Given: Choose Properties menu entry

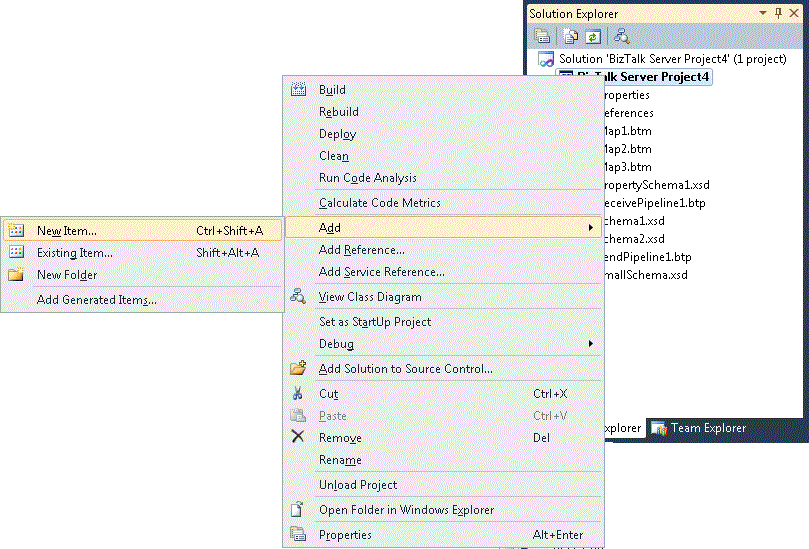Looking at the screenshot, I should pos(444,535).
